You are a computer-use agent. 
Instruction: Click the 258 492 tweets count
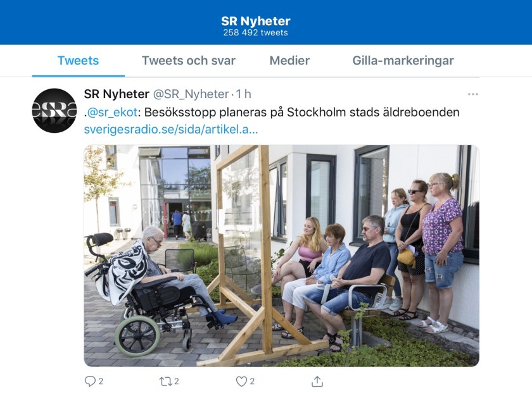click(x=255, y=32)
